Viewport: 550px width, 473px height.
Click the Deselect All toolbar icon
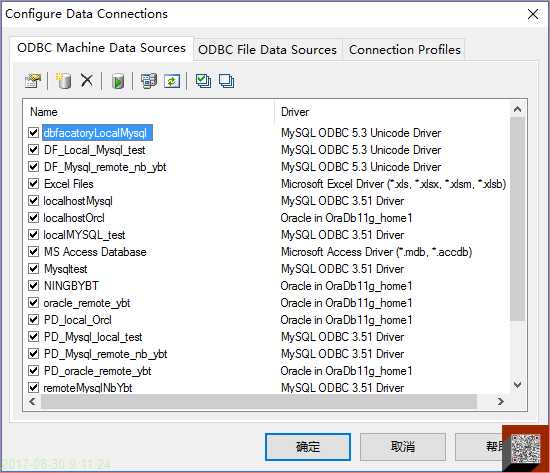point(226,81)
